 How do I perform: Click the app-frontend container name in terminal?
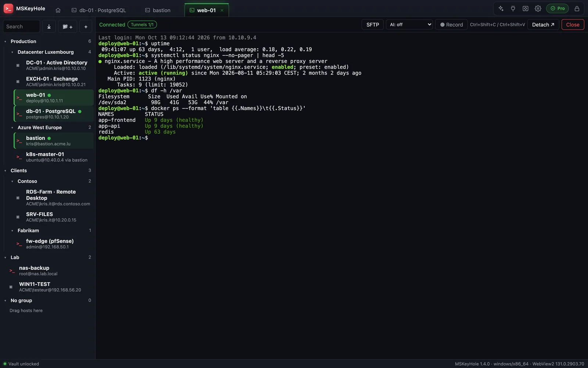117,120
